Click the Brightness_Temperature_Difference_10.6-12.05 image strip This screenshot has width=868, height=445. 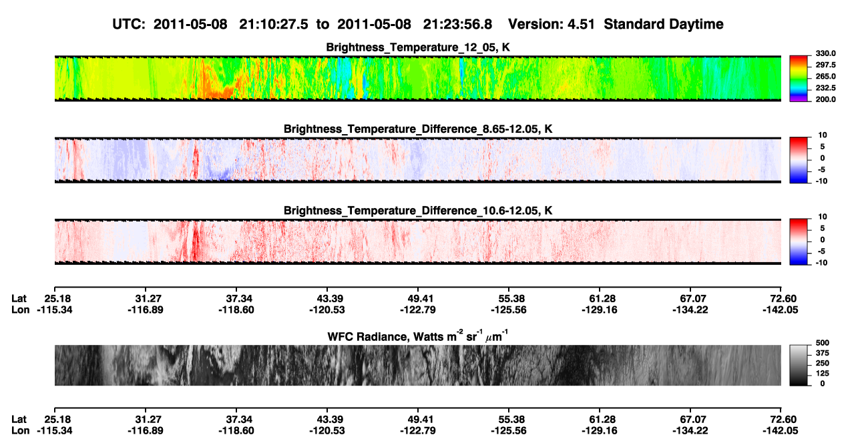tap(418, 242)
